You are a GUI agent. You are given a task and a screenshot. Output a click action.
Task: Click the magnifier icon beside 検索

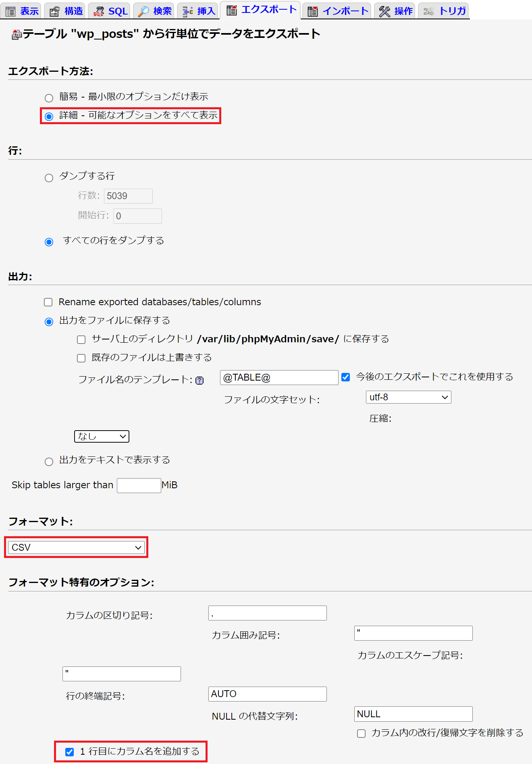pos(143,11)
